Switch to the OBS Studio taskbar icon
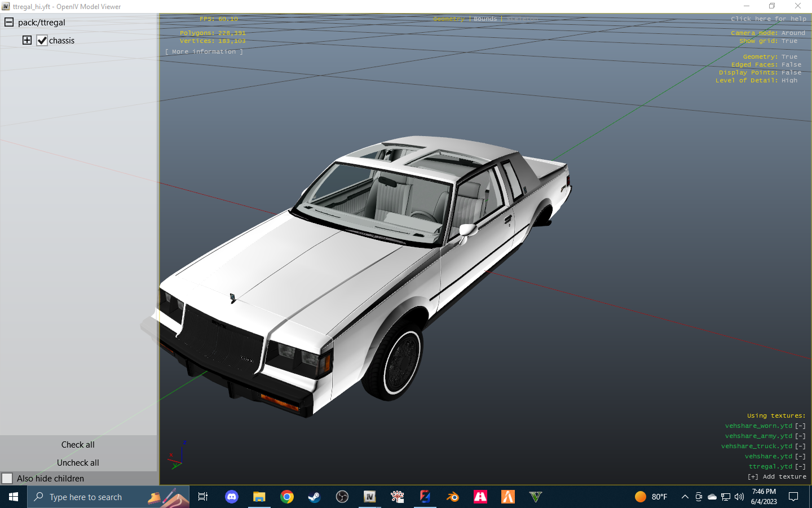Viewport: 812px width, 508px height. coord(342,497)
